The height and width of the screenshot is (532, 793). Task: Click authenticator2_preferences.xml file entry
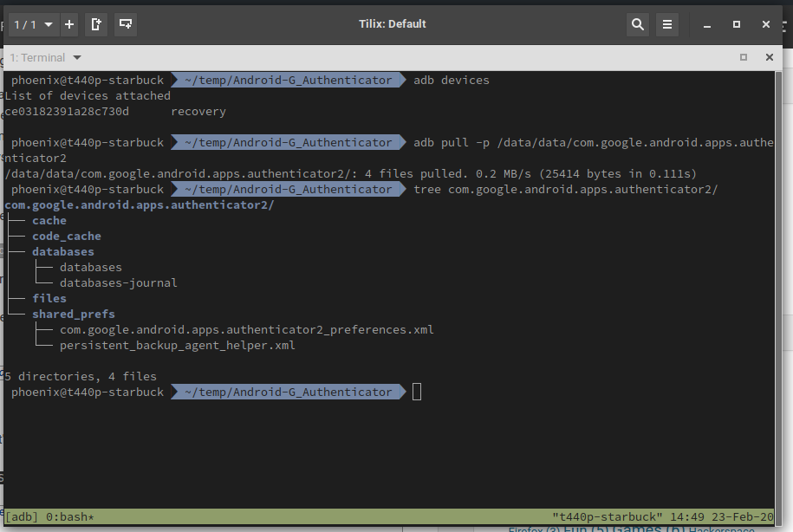tap(247, 330)
